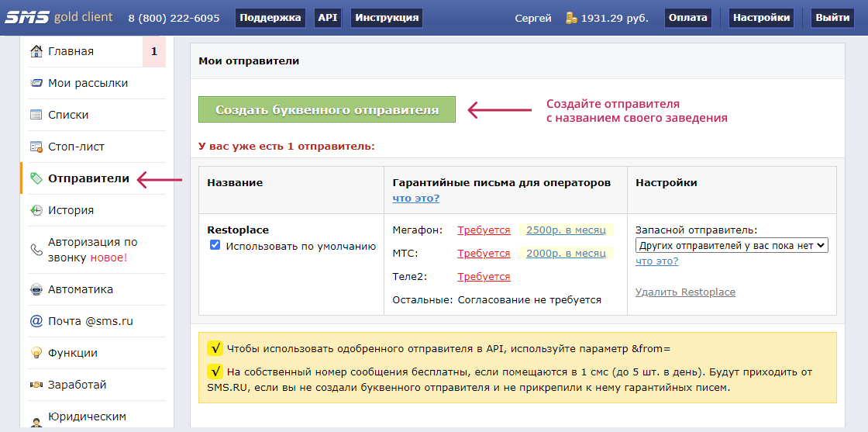Click the Поддержка button in header
This screenshot has height=432, width=868.
click(270, 18)
